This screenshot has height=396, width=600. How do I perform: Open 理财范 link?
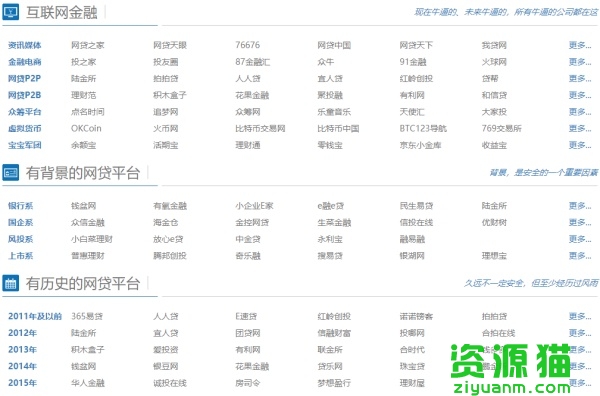(83, 95)
